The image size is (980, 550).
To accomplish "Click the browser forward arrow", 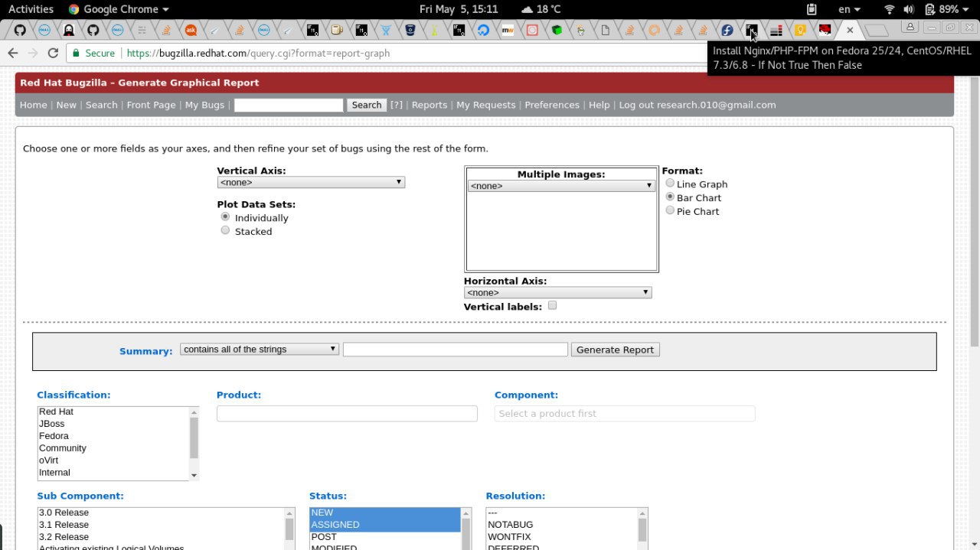I will [x=32, y=53].
